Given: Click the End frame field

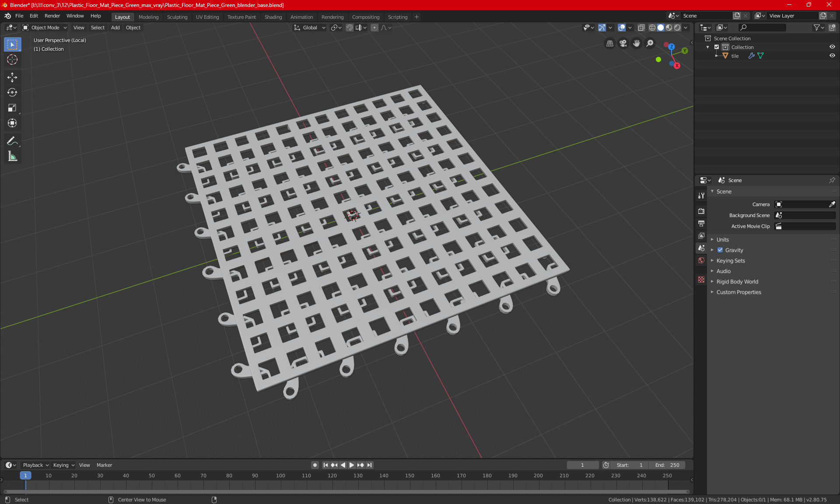Looking at the screenshot, I should [x=667, y=465].
